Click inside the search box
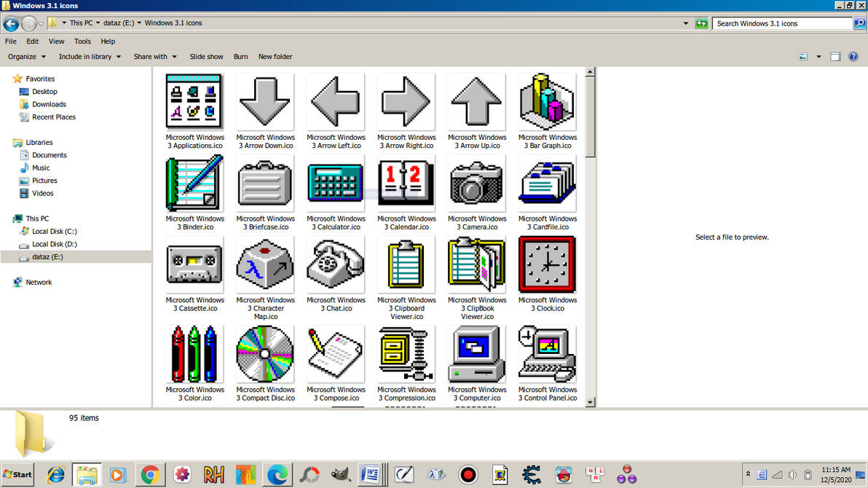Viewport: 868px width, 488px height. 779,23
